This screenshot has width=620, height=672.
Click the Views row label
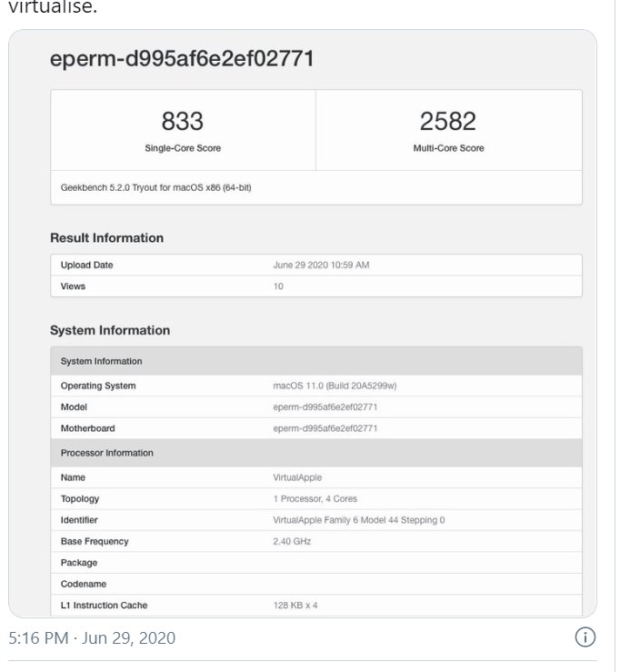coord(73,286)
